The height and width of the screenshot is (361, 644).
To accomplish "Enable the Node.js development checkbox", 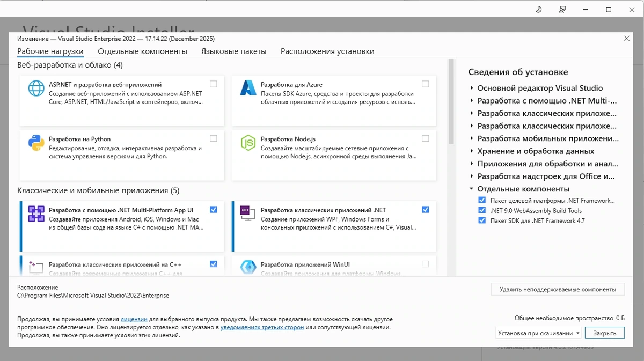I will [426, 138].
